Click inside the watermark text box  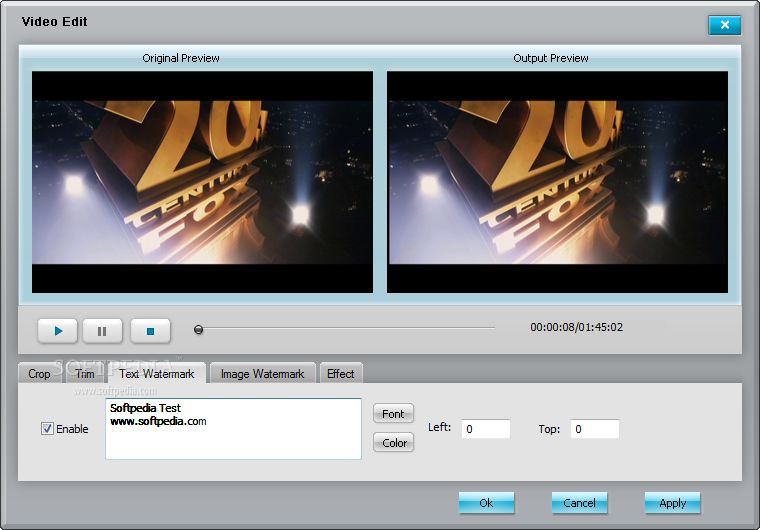234,429
